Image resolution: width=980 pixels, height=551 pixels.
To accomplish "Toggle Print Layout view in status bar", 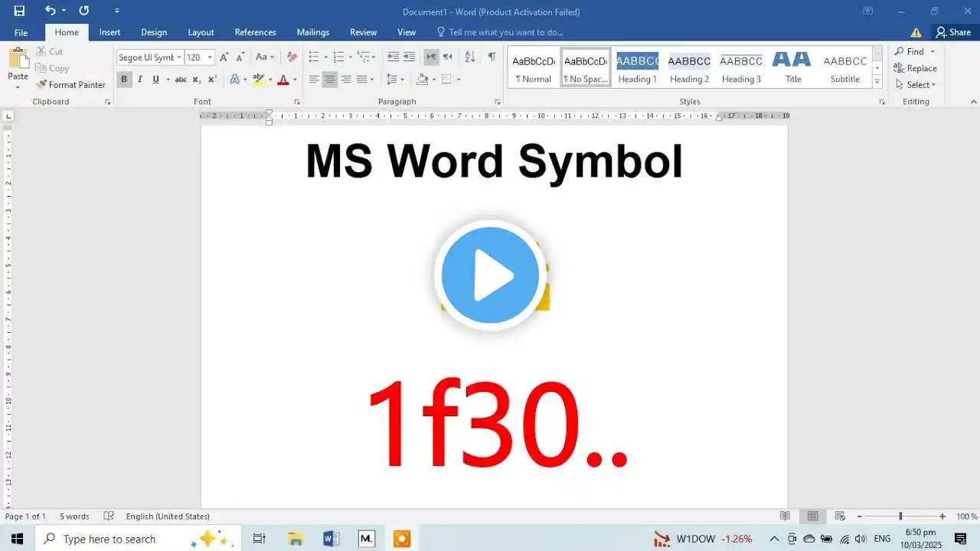I will 812,517.
